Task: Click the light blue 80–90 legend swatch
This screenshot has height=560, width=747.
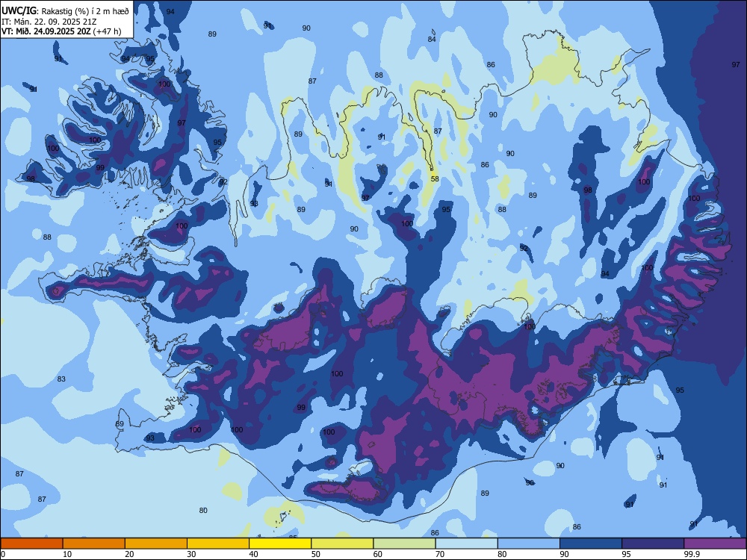Action: [x=529, y=544]
